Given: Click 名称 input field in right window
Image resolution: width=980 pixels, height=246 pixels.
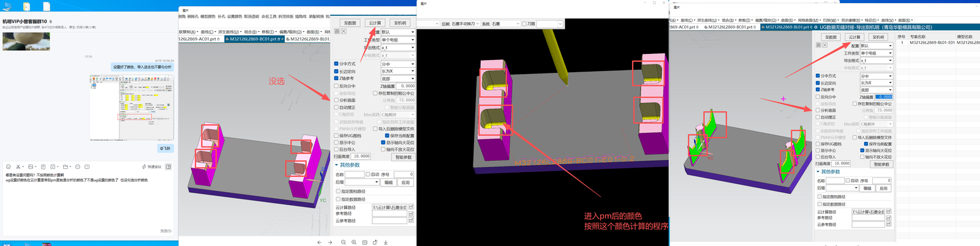Looking at the screenshot, I should coord(836,181).
